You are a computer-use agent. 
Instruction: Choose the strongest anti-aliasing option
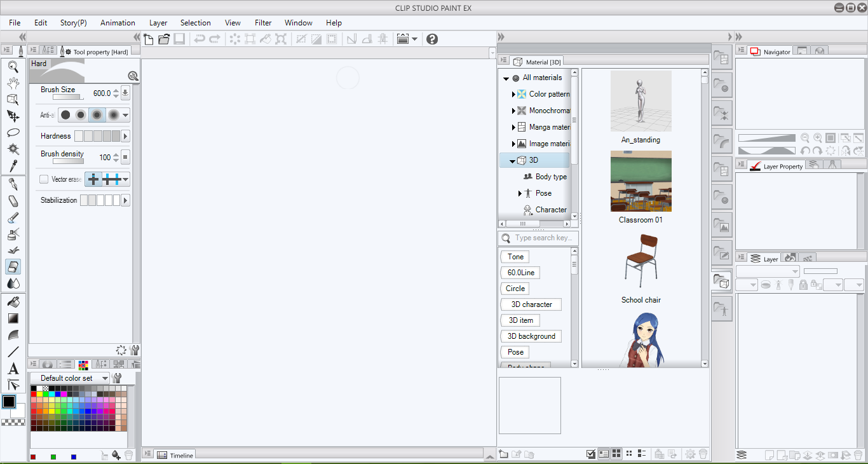coord(113,115)
